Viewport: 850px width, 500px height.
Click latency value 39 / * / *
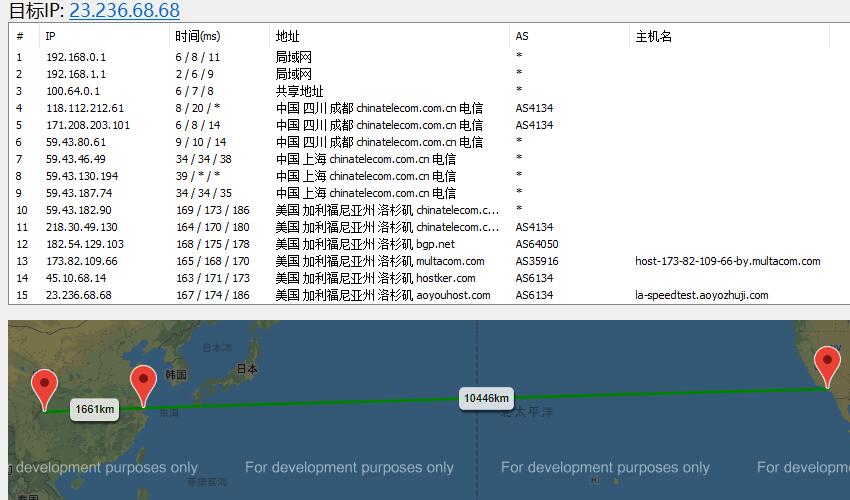click(197, 176)
